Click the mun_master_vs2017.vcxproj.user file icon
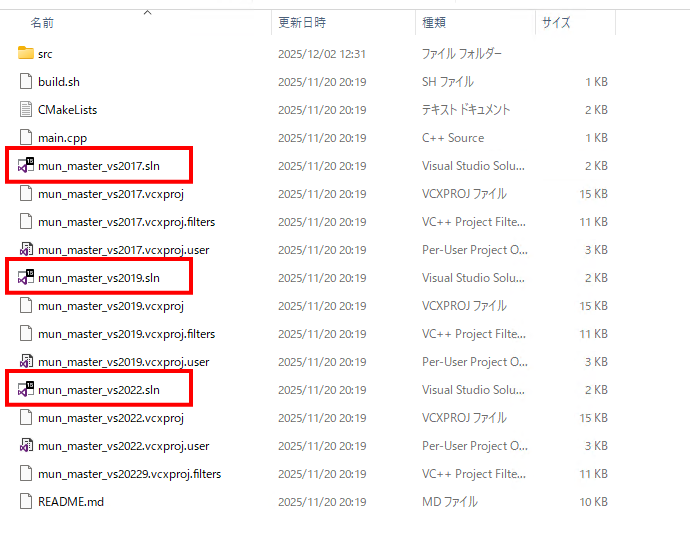Screen dimensions: 690x537 tap(26, 250)
